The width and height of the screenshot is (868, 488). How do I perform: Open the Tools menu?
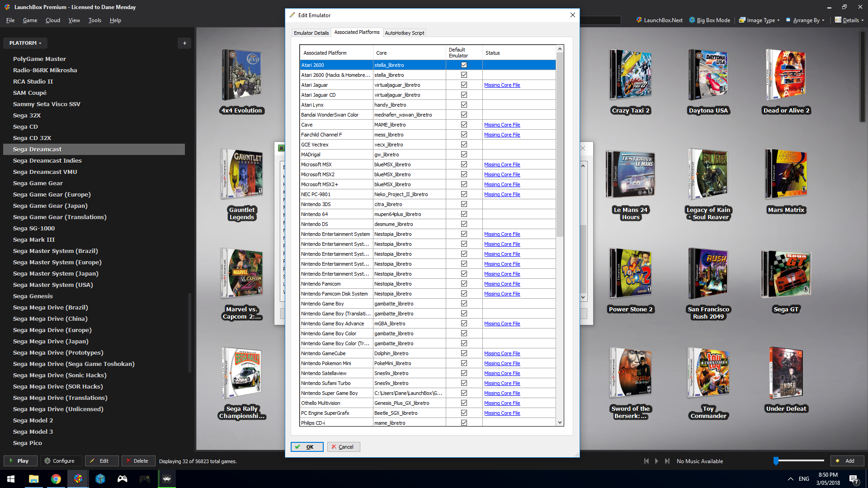click(x=94, y=20)
